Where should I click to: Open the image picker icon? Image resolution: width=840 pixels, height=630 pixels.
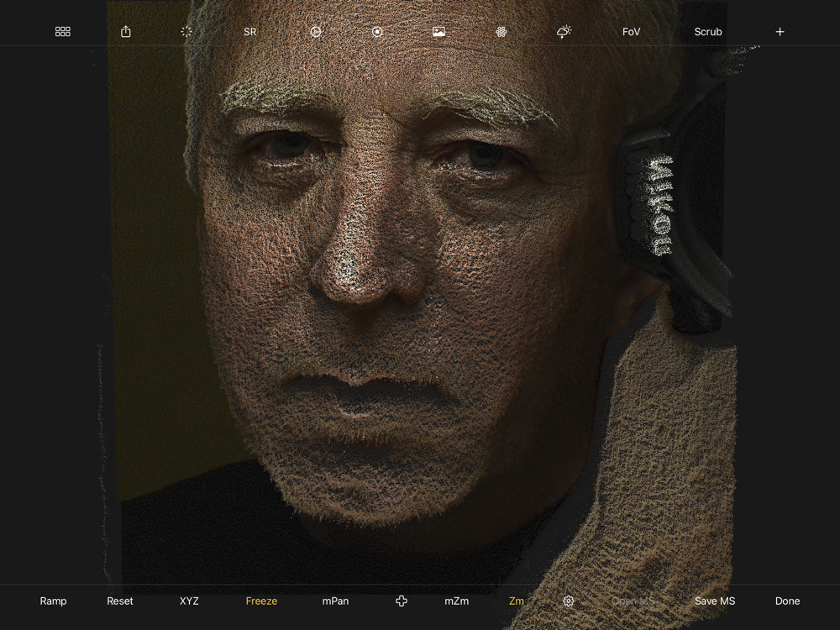438,32
